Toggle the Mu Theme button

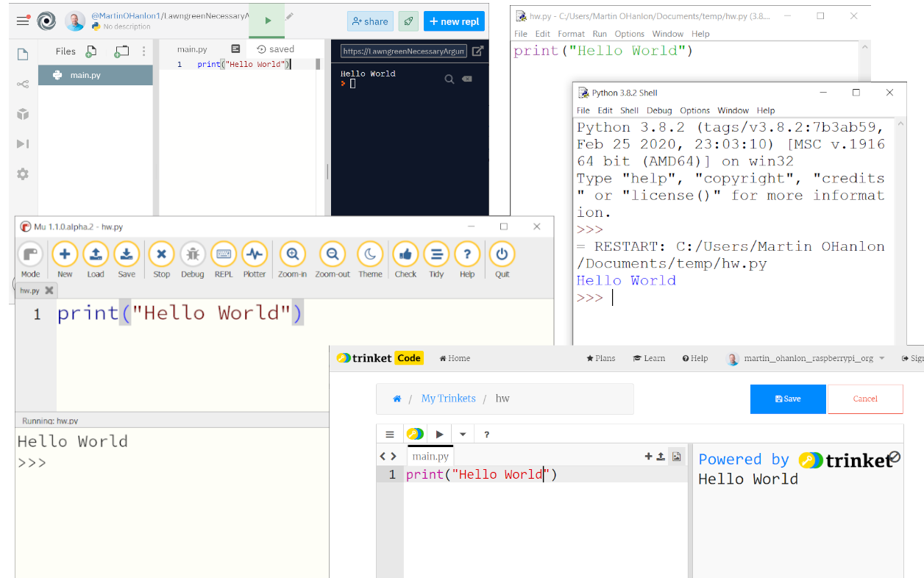[x=370, y=255]
